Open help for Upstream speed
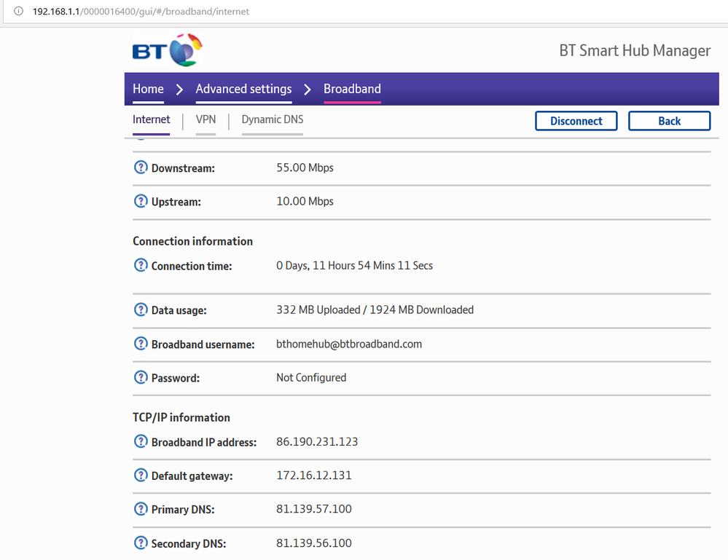Screen dimensions: 728x560 pyautogui.click(x=140, y=201)
